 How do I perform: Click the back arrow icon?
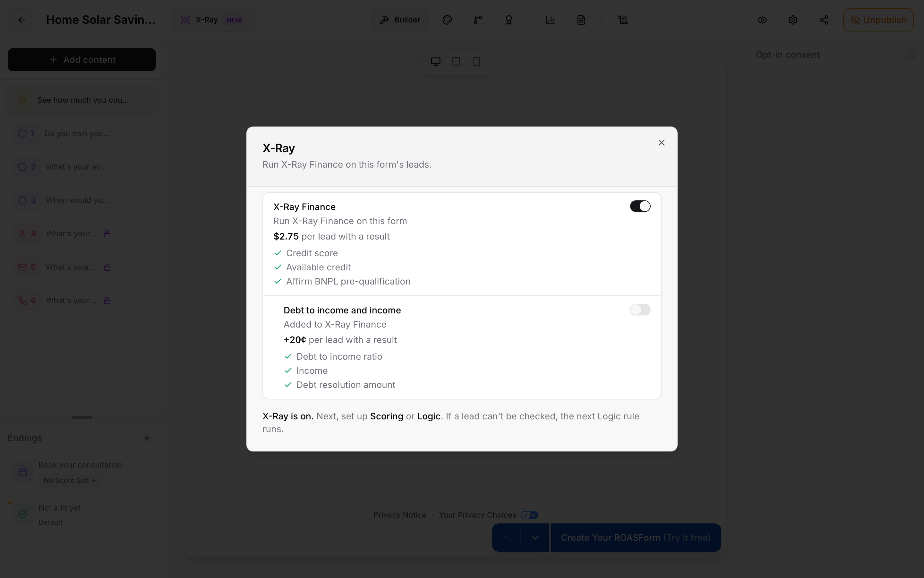pos(22,20)
